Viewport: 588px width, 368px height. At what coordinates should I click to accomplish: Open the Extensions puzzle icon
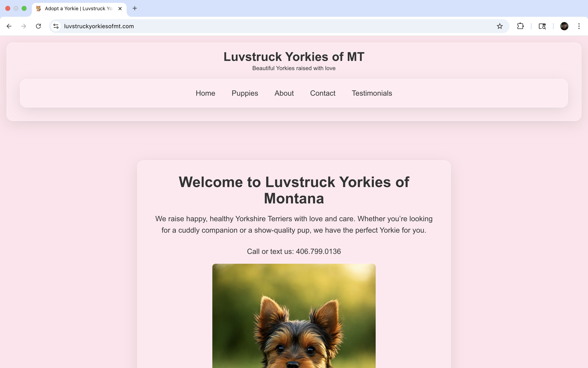(520, 26)
